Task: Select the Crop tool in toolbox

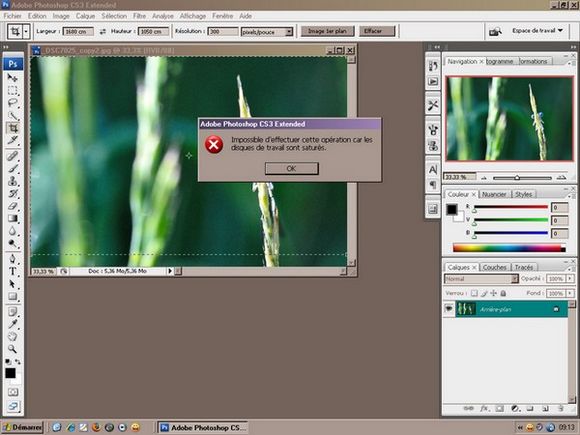Action: (13, 128)
